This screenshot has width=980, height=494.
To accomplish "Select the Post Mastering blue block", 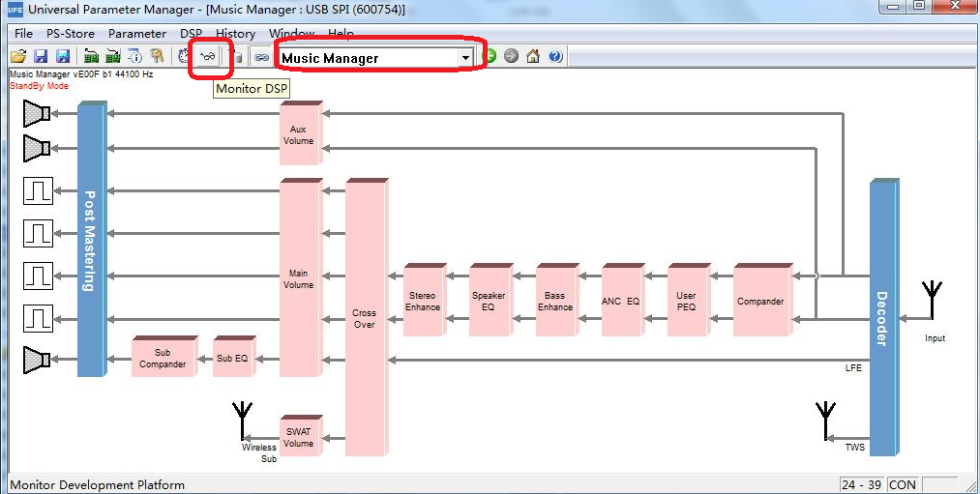I will 92,239.
